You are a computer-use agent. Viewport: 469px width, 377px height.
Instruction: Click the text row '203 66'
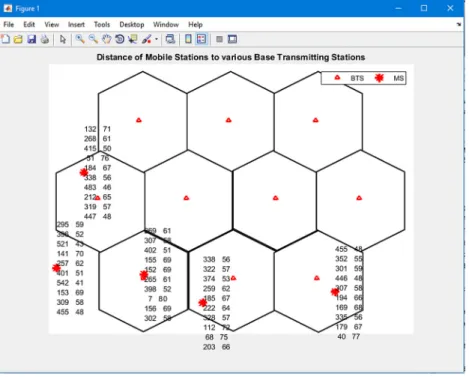coord(217,347)
